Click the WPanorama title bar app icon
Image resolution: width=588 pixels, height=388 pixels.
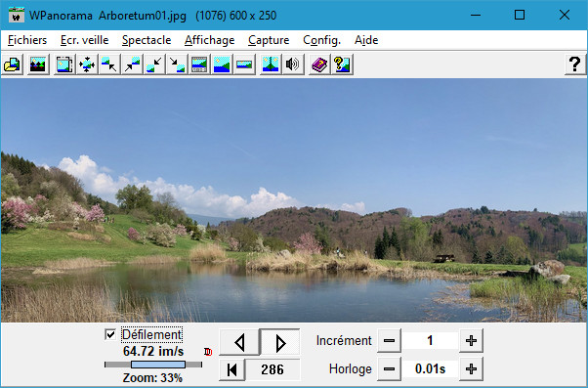(17, 16)
